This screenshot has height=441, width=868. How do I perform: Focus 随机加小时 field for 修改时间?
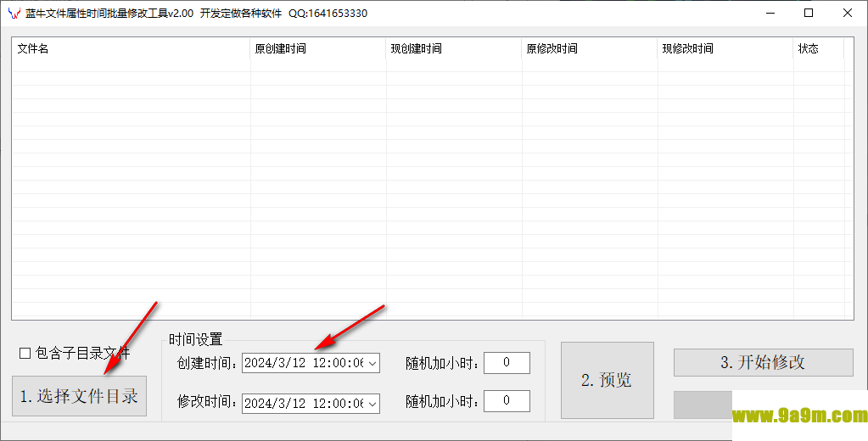(507, 401)
